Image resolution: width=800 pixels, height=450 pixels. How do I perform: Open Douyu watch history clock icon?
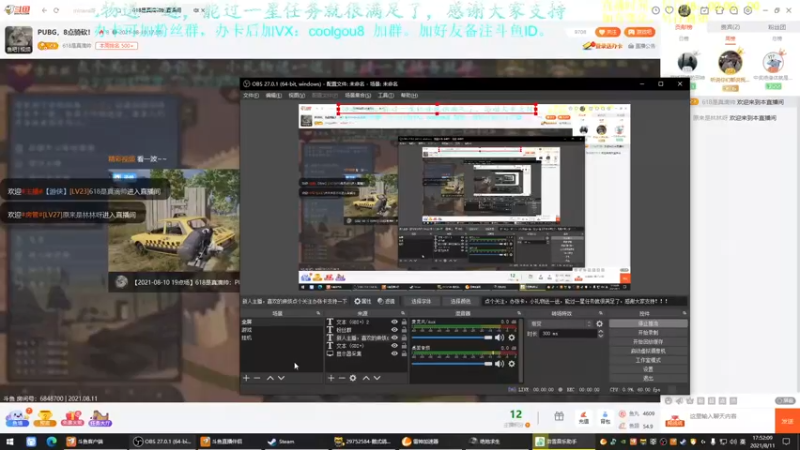click(656, 10)
